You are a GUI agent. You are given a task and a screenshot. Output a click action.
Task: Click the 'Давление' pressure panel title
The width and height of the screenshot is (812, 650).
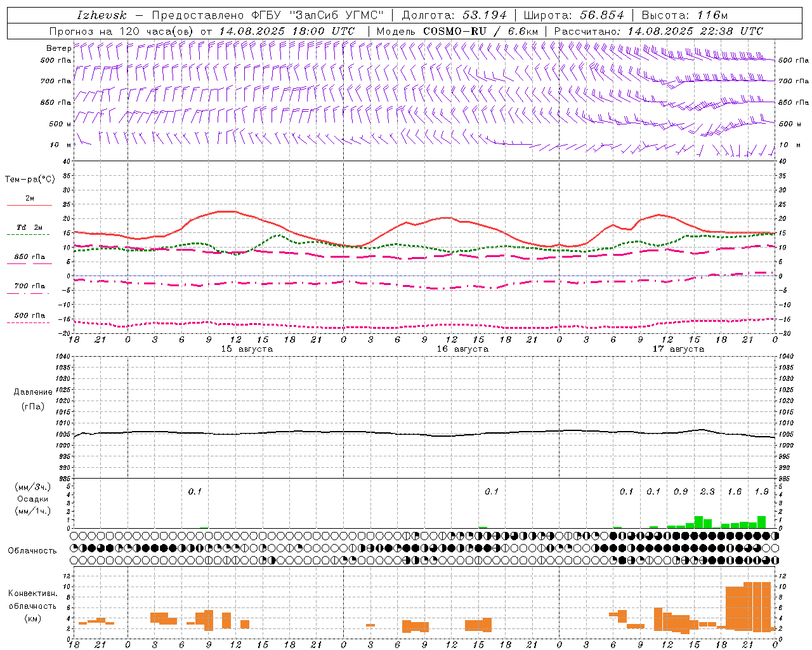(33, 392)
